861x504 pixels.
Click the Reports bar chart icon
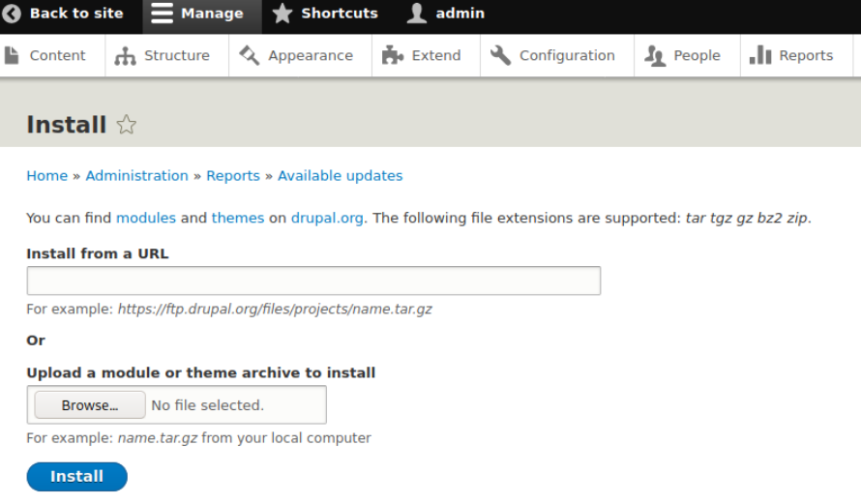point(760,56)
